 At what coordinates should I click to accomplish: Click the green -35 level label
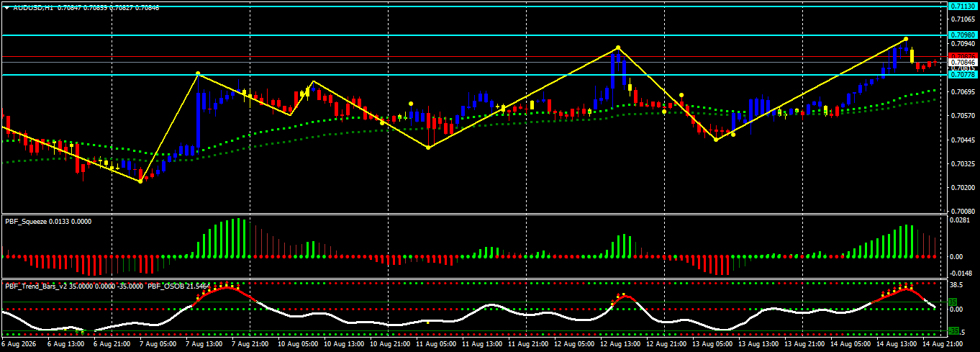954,330
